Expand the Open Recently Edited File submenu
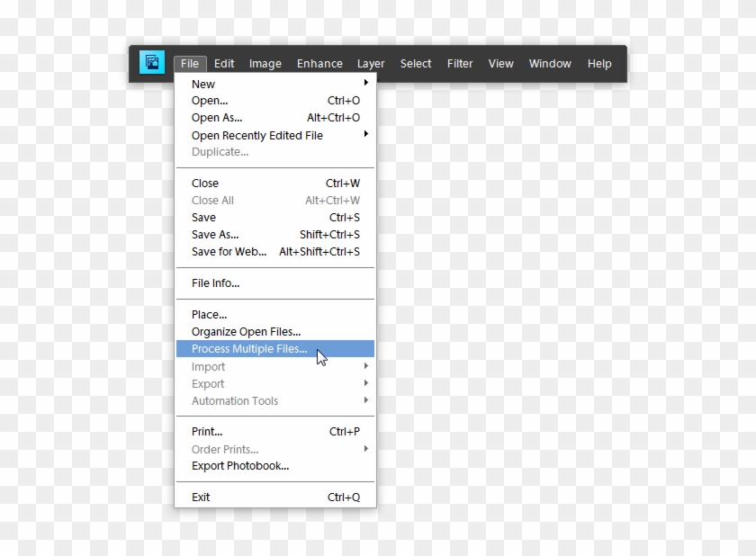This screenshot has width=756, height=556. (366, 135)
